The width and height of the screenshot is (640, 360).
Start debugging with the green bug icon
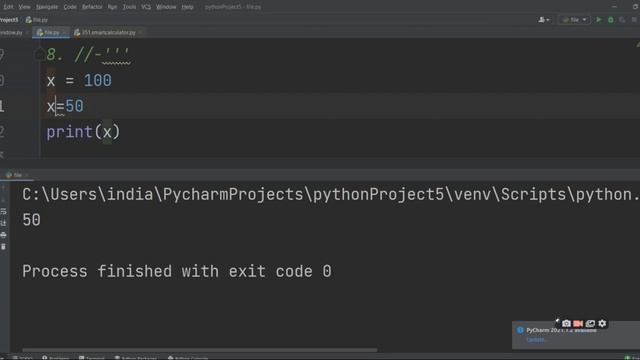[x=611, y=20]
